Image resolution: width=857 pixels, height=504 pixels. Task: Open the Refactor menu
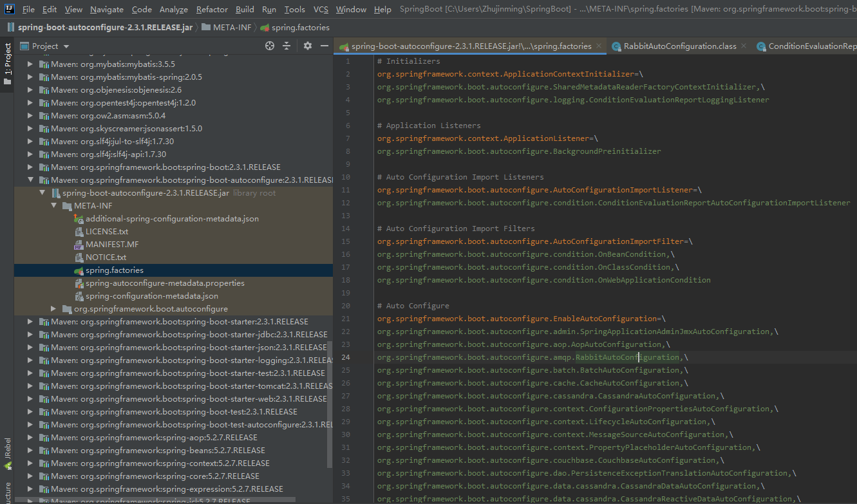(x=212, y=9)
